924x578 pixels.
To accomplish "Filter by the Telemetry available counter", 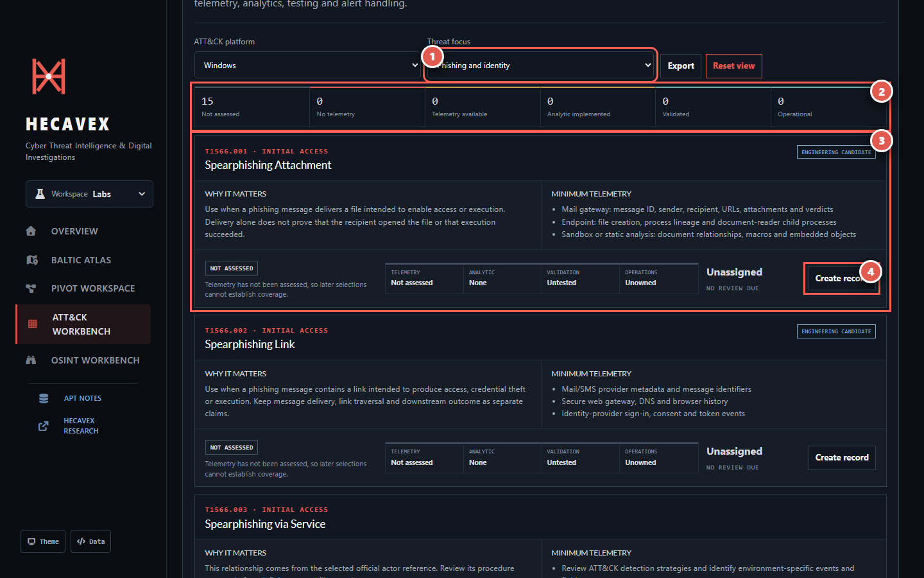I will (483, 107).
